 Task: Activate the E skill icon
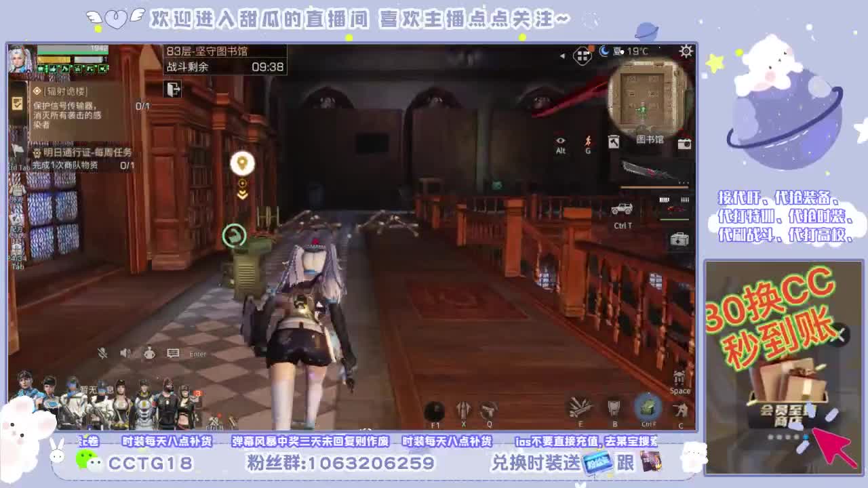point(580,407)
